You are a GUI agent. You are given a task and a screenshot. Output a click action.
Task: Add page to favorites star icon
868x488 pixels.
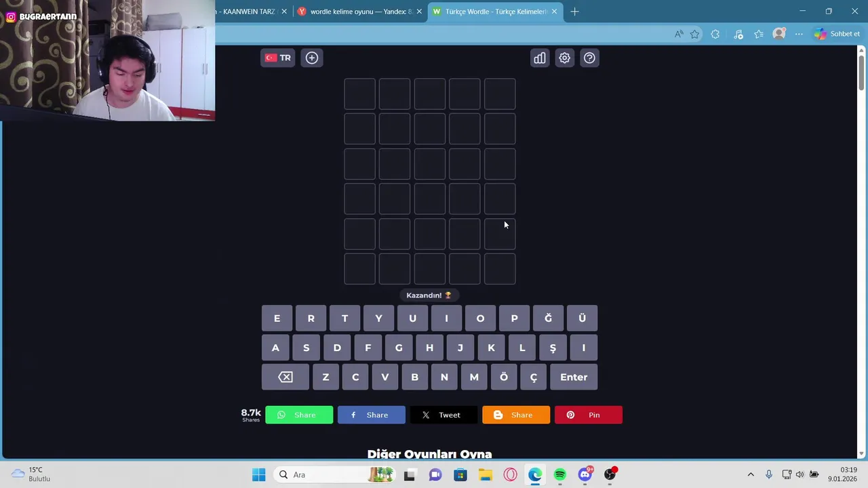(695, 34)
